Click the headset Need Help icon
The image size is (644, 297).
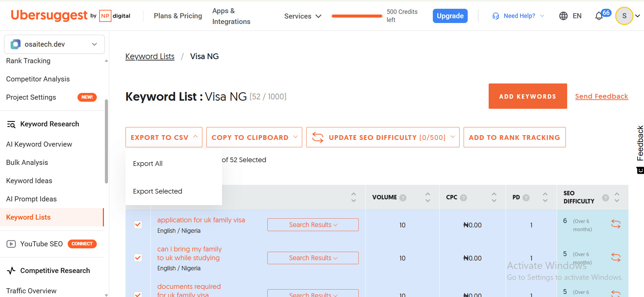coord(496,16)
